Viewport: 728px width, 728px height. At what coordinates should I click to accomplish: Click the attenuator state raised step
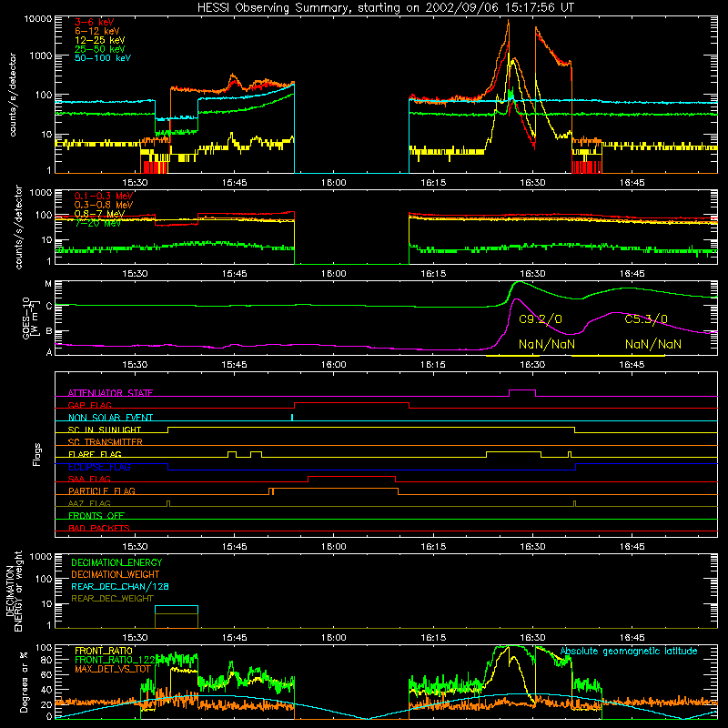[522, 390]
